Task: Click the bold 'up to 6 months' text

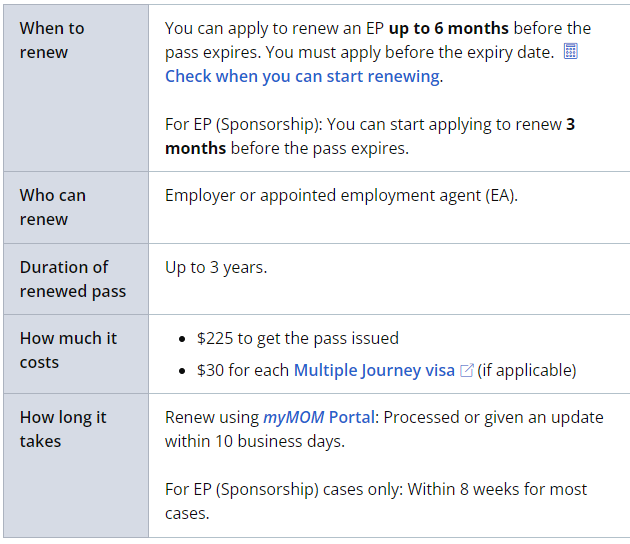Action: tap(449, 28)
